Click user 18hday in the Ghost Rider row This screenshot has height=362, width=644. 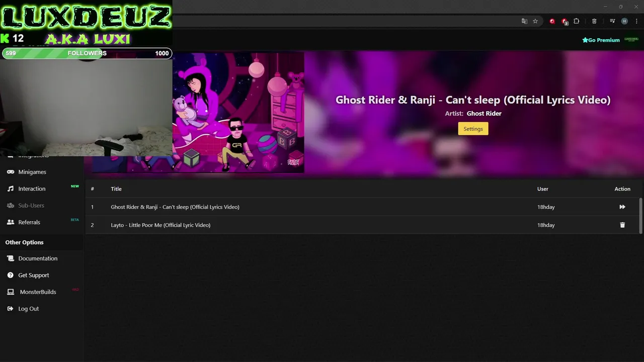click(546, 207)
